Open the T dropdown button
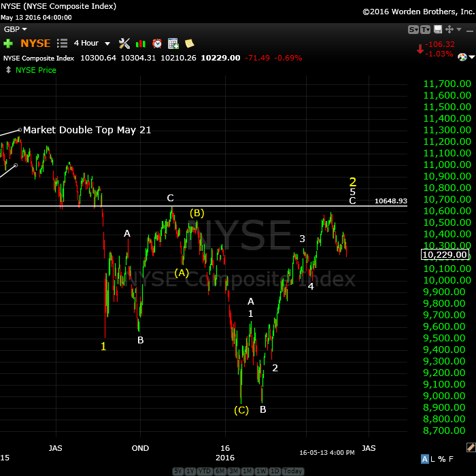 (425, 29)
